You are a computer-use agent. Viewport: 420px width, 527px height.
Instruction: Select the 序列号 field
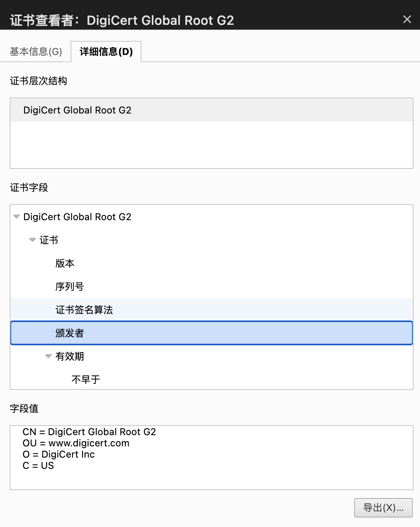click(69, 287)
